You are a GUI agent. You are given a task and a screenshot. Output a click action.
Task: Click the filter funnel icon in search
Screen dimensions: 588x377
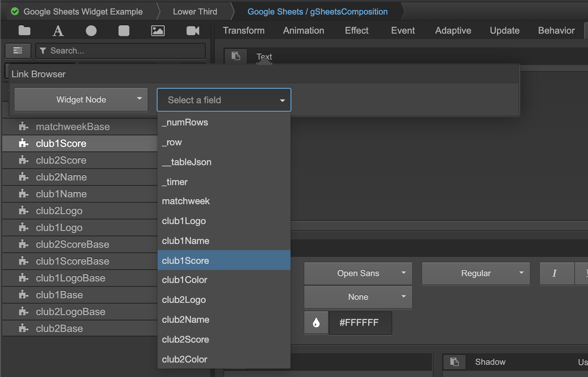(43, 50)
